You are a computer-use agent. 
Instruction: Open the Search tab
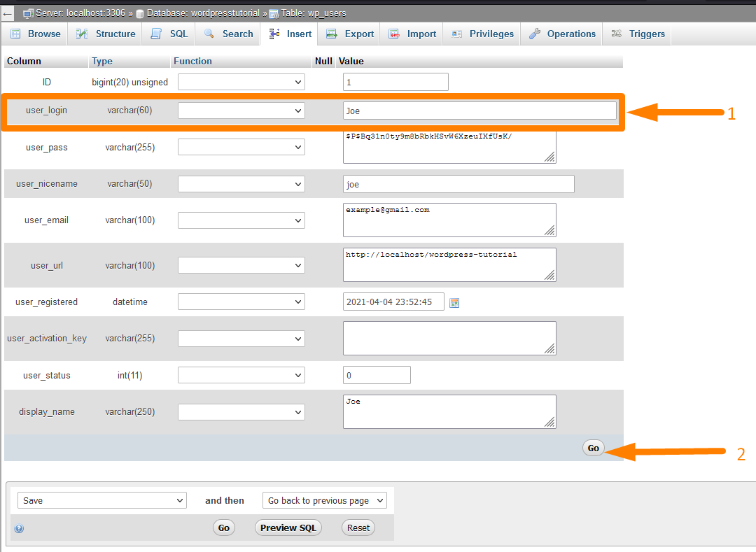pyautogui.click(x=228, y=34)
